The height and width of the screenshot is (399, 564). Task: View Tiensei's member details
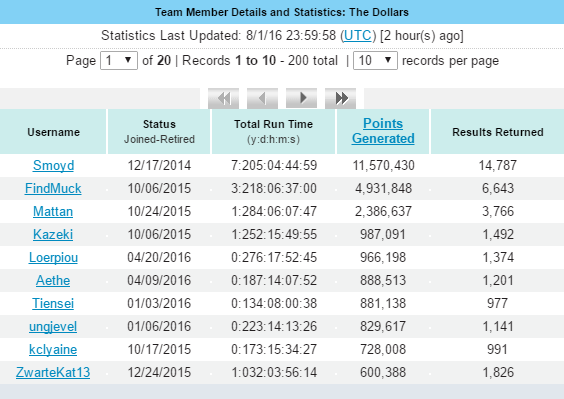tap(53, 304)
